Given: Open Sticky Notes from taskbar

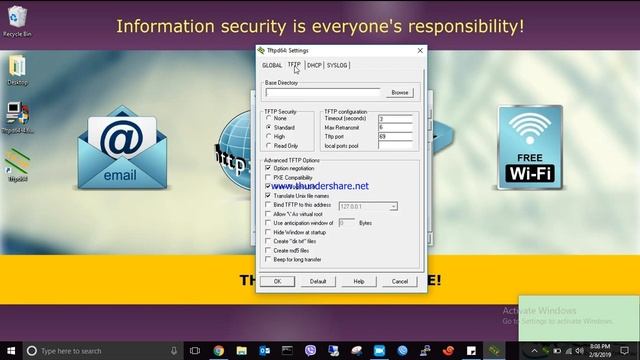Looking at the screenshot, I should [471, 351].
